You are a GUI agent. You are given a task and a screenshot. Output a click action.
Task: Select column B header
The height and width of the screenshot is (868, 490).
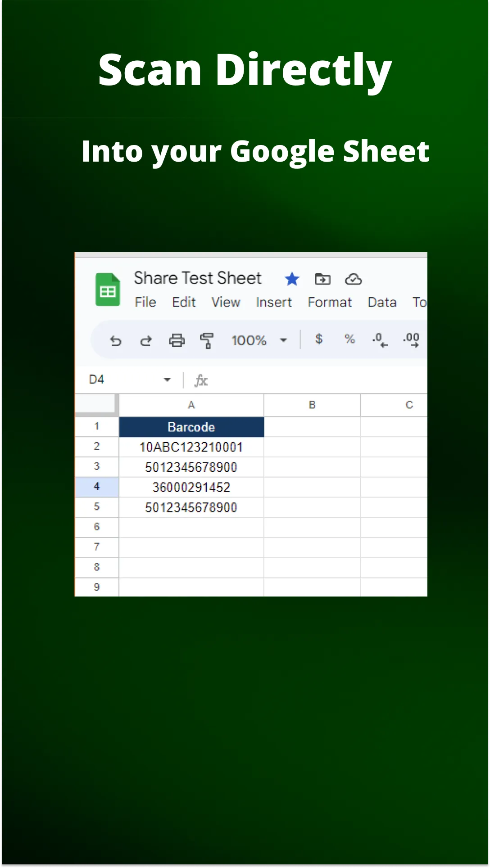312,405
